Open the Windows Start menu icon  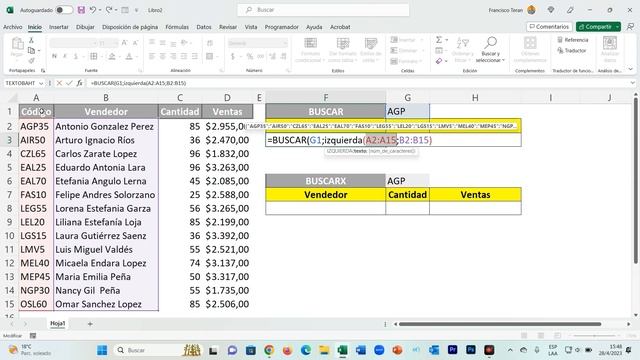pos(102,350)
